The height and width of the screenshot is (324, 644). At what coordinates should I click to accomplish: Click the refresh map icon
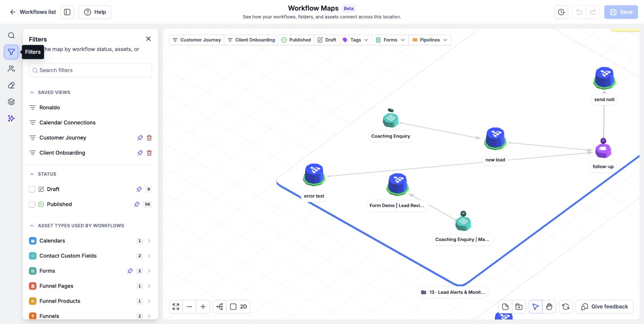(x=566, y=307)
